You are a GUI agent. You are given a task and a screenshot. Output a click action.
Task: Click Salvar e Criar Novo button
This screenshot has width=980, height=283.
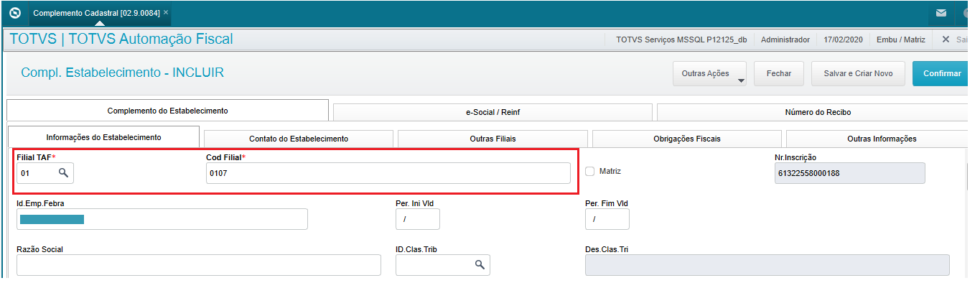pos(858,73)
